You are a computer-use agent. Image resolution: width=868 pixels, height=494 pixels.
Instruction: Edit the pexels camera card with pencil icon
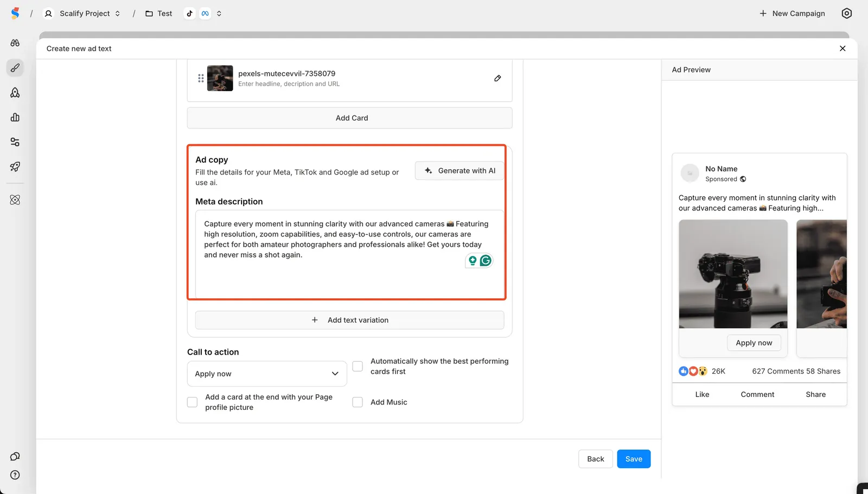pyautogui.click(x=497, y=78)
